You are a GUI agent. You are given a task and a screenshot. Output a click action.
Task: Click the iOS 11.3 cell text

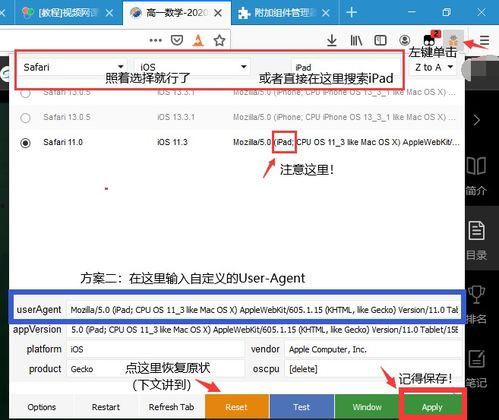172,142
